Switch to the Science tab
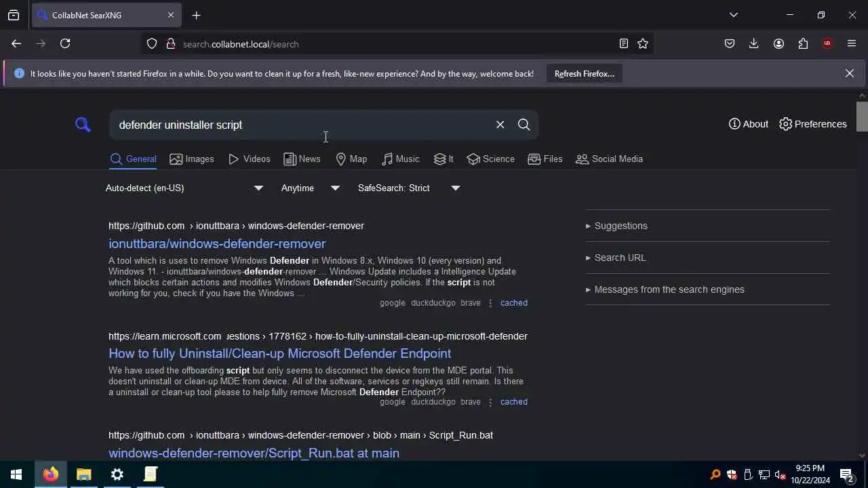The height and width of the screenshot is (488, 868). [491, 159]
